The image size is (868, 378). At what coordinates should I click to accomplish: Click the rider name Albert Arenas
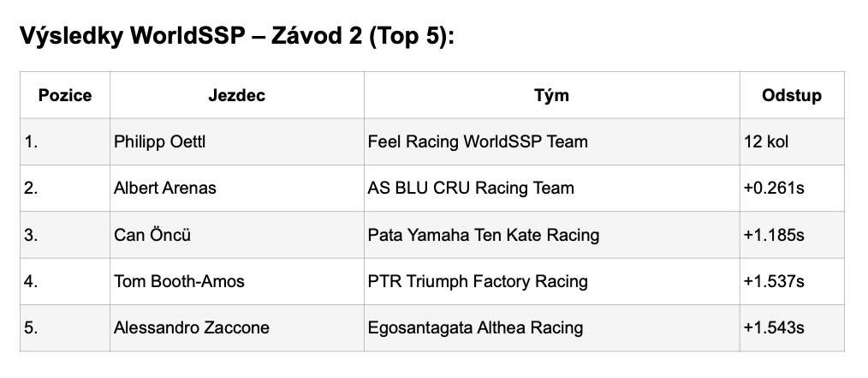(x=165, y=188)
